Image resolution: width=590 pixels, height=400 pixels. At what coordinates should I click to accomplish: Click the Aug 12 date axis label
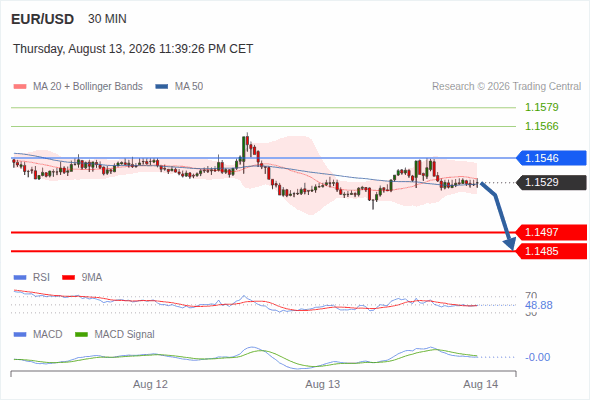click(x=151, y=384)
